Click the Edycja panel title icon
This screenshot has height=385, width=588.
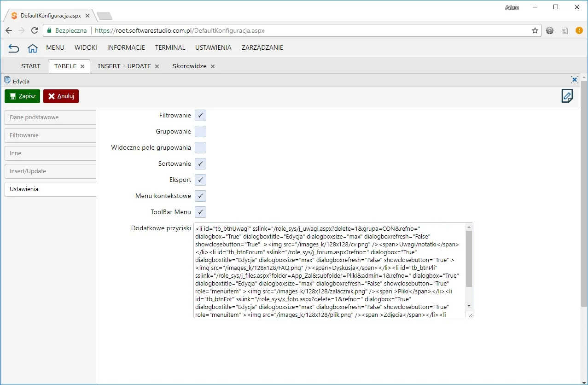click(x=7, y=80)
